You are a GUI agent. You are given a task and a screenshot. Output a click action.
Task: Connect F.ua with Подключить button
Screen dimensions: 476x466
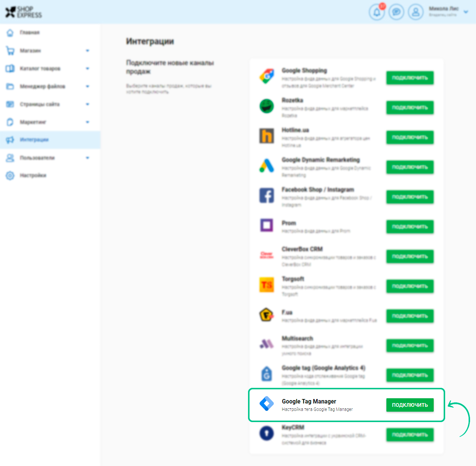pos(410,316)
